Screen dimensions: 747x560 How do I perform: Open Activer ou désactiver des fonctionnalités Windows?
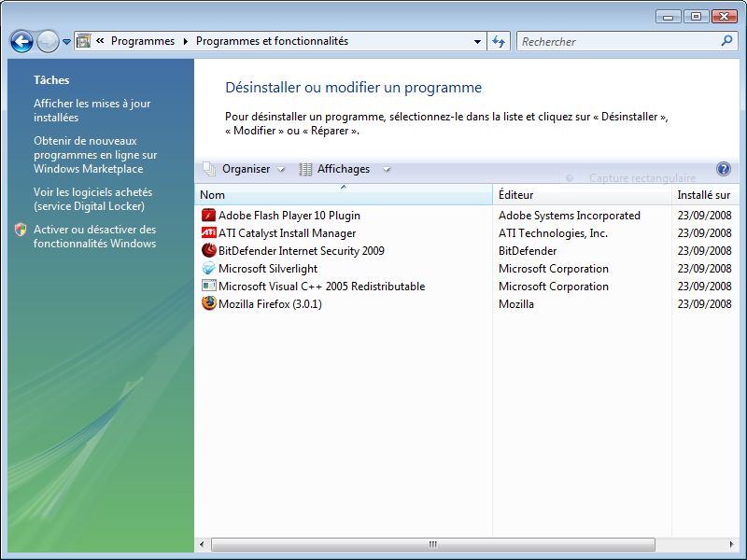tap(94, 236)
